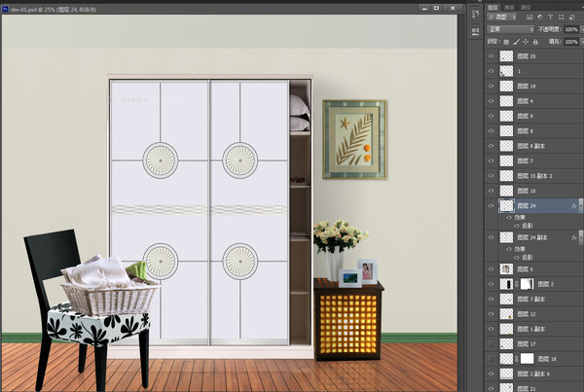Click thumbnail of layer 图层 6

click(506, 269)
